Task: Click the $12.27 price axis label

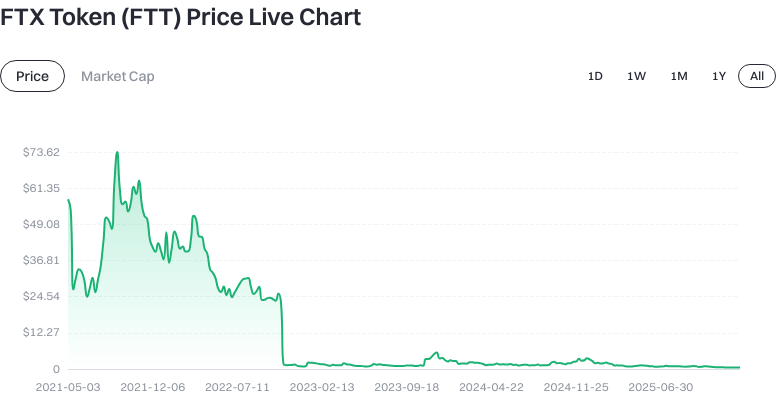Action: point(41,332)
